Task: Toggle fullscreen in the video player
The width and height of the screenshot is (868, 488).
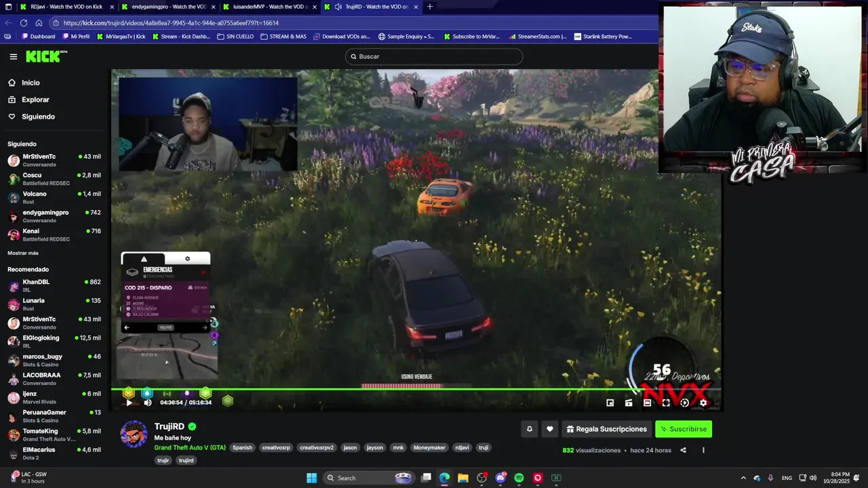Action: (666, 403)
